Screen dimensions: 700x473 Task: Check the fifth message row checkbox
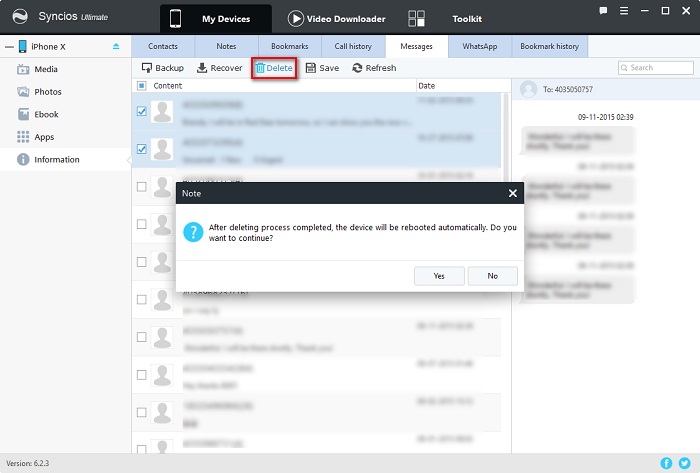point(142,261)
